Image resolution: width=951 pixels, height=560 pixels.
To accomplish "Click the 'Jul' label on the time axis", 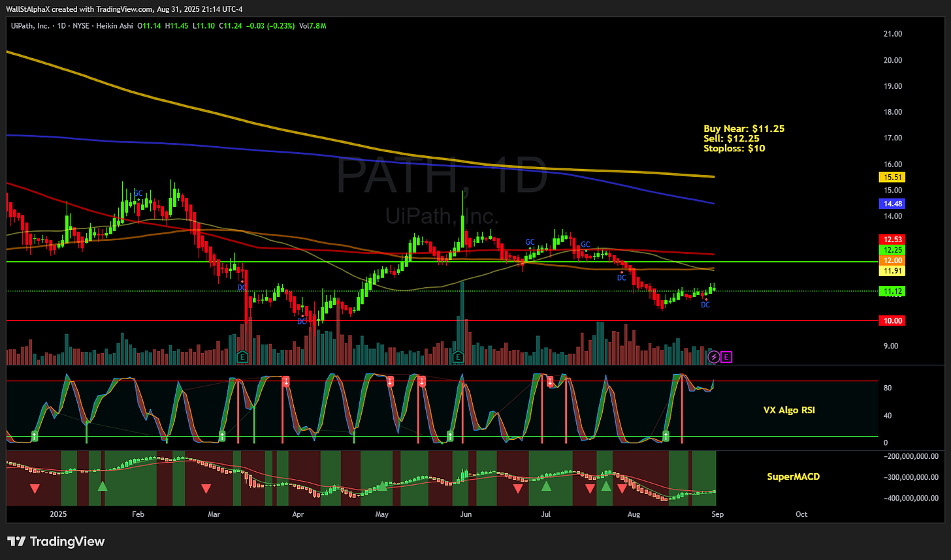I will [545, 514].
